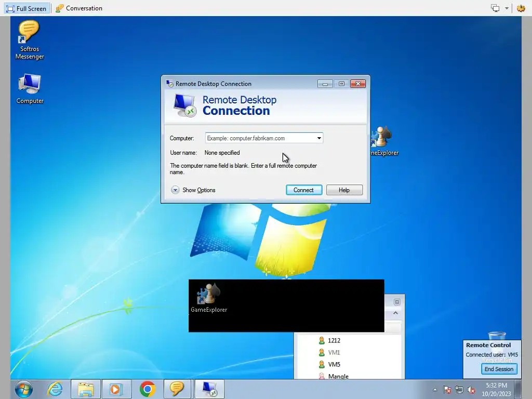Launch Internet Explorer from taskbar
Image resolution: width=532 pixels, height=399 pixels.
[x=55, y=389]
